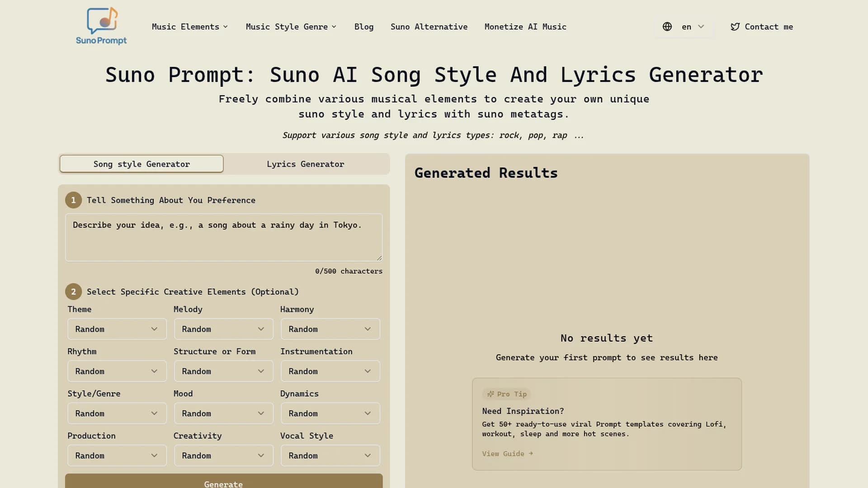Open the Creativity dropdown

tap(224, 455)
